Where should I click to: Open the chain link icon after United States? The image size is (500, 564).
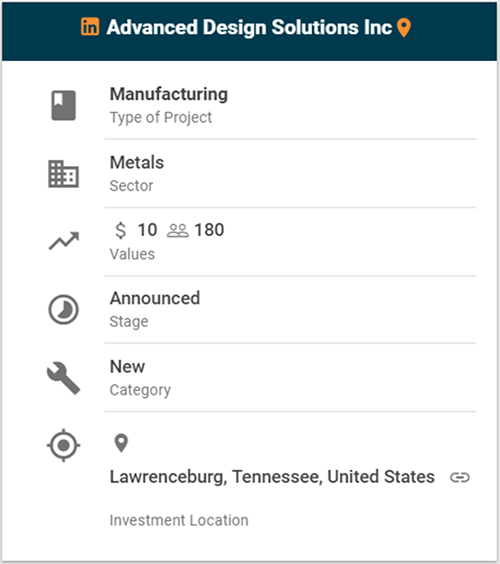[x=460, y=477]
